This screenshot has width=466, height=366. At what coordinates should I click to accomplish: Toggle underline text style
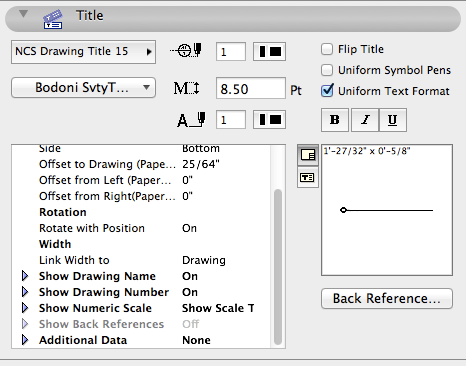click(393, 120)
